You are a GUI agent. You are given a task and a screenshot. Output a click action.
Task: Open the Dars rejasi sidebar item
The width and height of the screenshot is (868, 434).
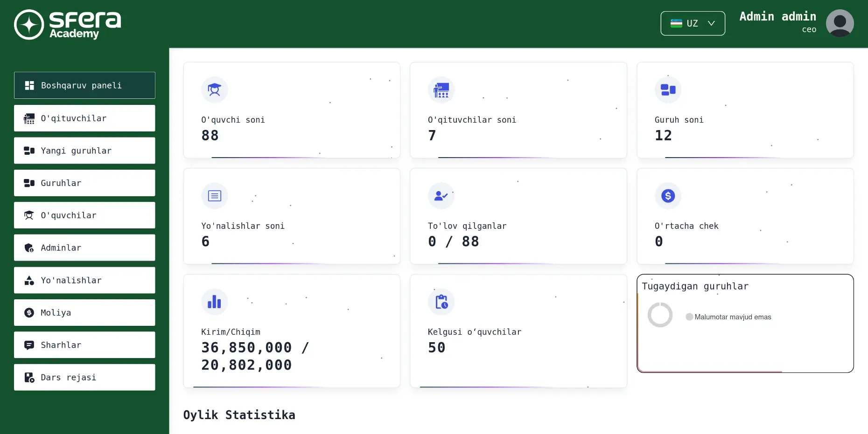[x=84, y=377]
